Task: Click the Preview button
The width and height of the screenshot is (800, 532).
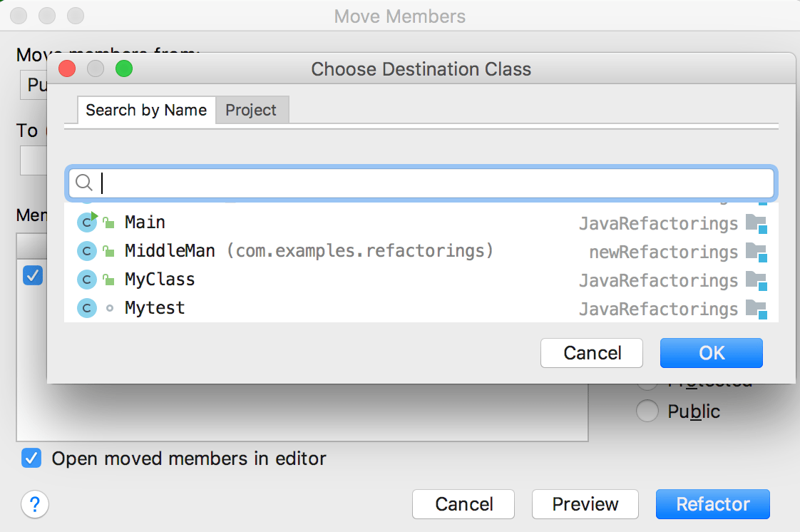Action: (x=585, y=504)
